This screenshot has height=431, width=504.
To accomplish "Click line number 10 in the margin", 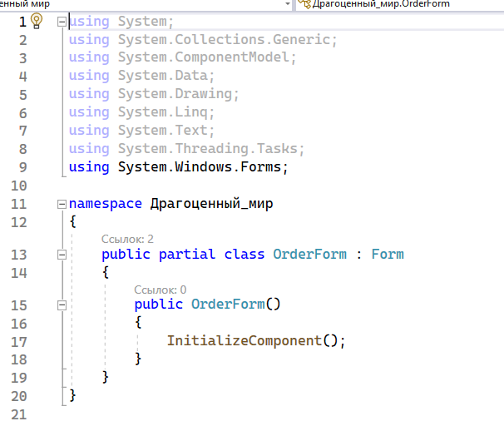I will click(19, 186).
